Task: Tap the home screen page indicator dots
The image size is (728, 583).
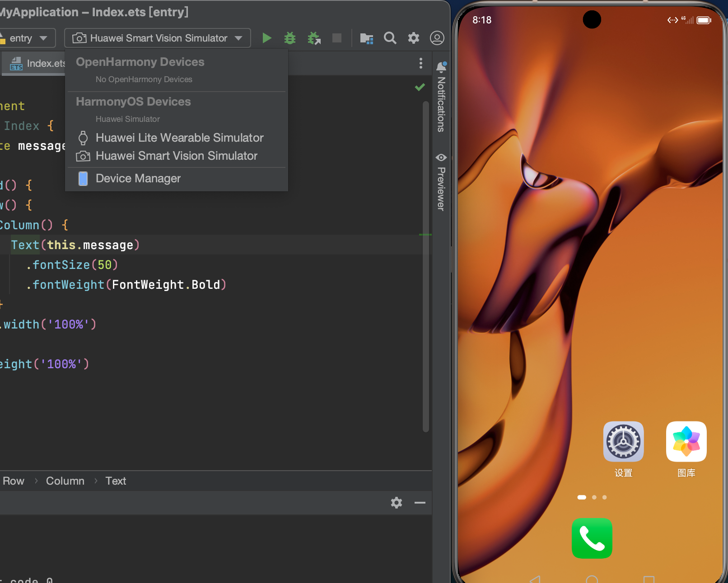Action: point(592,497)
